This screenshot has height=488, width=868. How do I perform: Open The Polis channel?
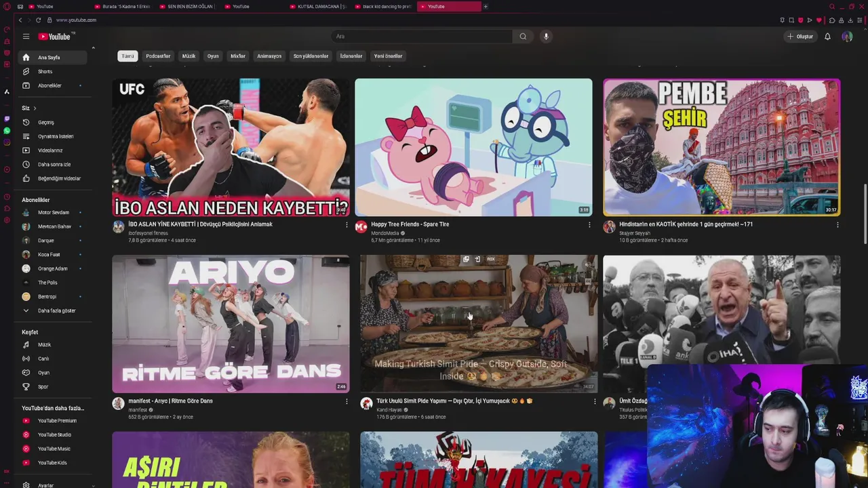tap(53, 283)
